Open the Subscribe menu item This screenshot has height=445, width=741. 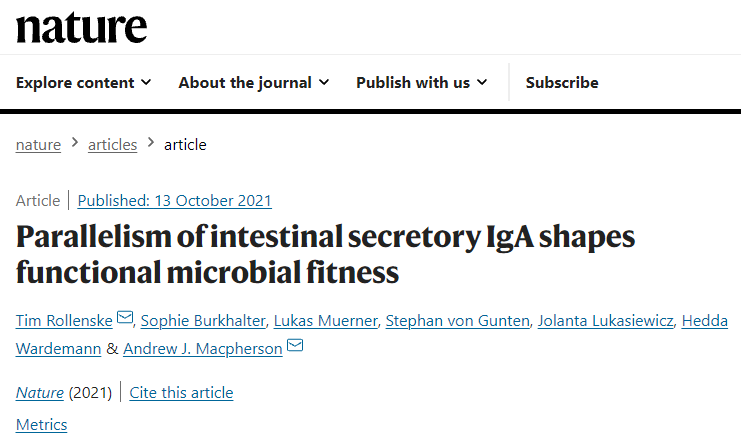point(562,83)
